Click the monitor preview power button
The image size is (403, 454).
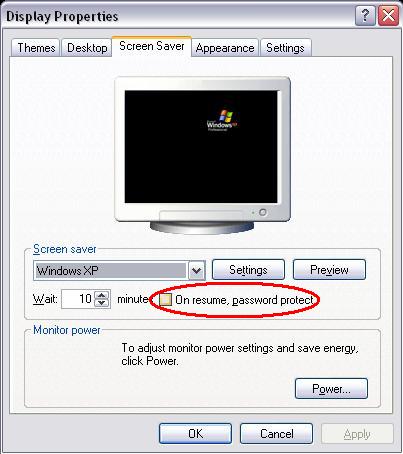[x=263, y=212]
